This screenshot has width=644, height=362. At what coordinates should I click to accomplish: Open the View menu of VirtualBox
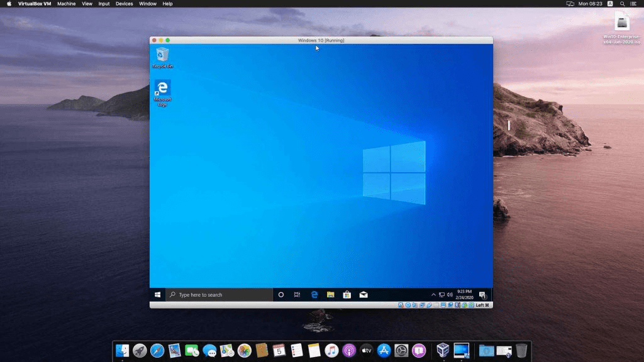coord(87,4)
